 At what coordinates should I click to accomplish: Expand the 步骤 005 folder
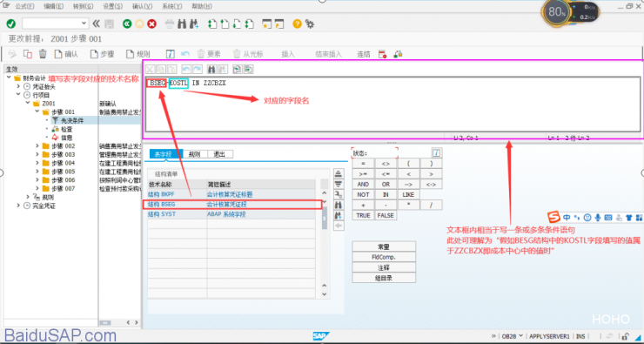coord(37,172)
